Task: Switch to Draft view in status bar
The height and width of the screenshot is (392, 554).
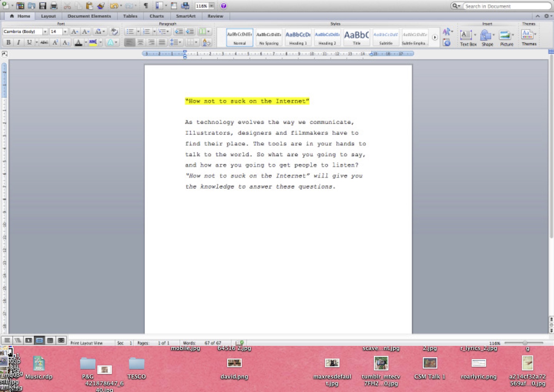Action: coord(7,340)
